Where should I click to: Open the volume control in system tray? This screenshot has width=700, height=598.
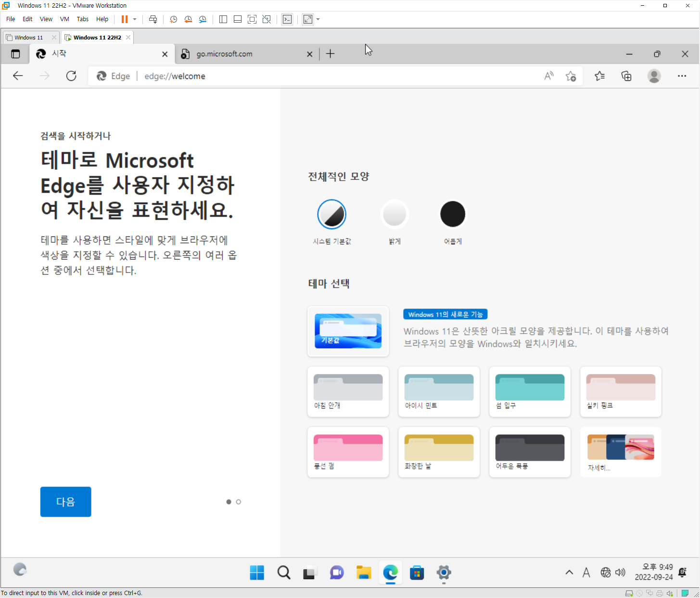tap(621, 572)
